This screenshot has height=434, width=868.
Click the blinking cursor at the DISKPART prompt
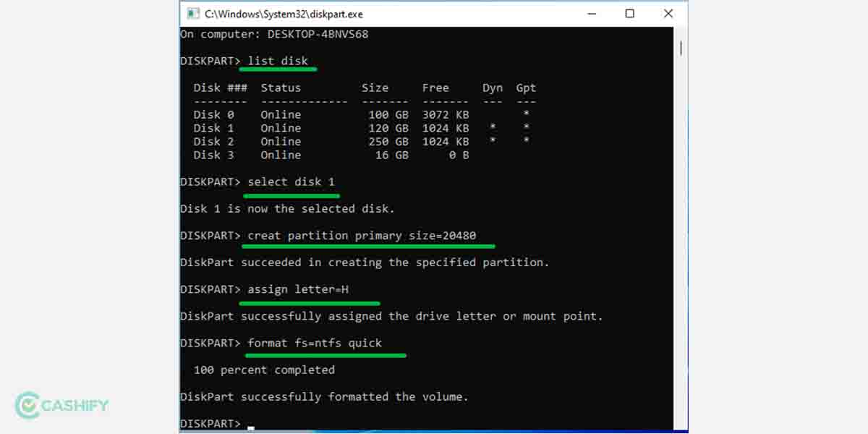click(250, 427)
